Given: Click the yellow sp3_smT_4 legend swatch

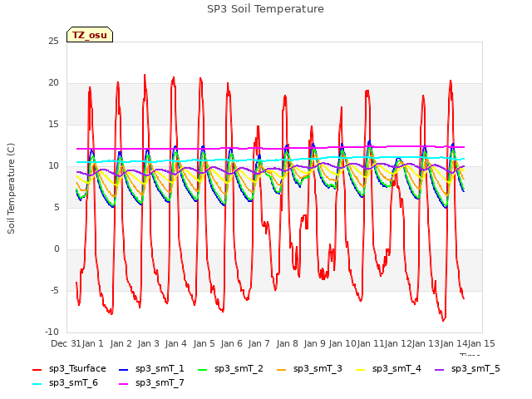Looking at the screenshot, I should [x=360, y=370].
